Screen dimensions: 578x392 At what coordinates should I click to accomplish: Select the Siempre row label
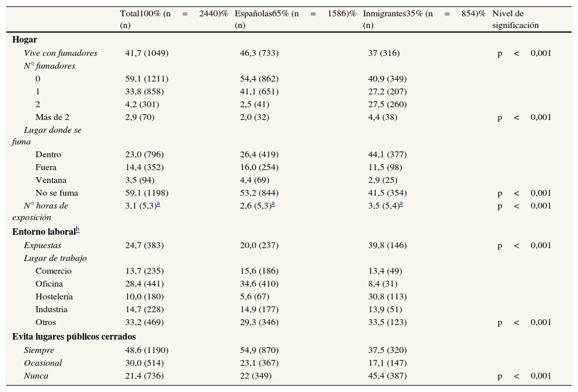pos(39,350)
